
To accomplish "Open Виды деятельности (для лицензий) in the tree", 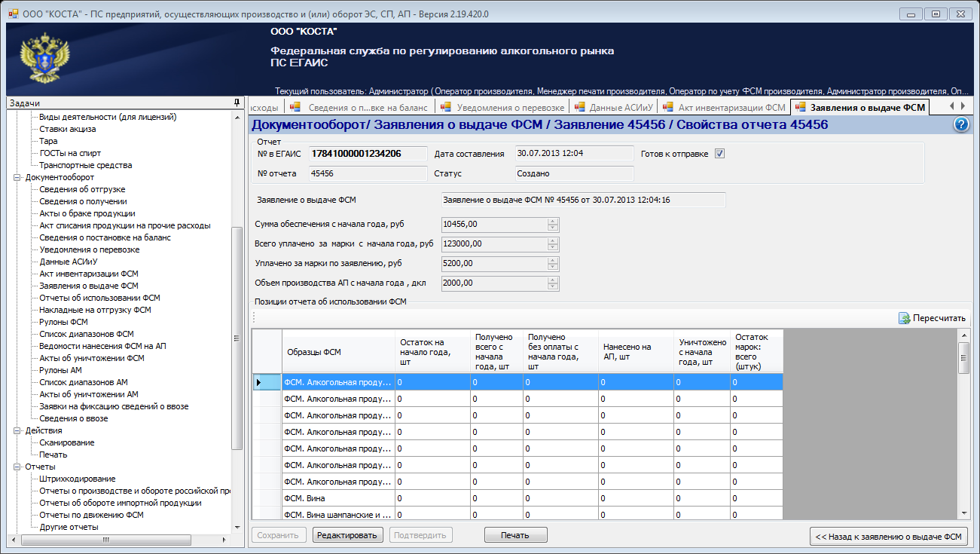I will click(108, 117).
